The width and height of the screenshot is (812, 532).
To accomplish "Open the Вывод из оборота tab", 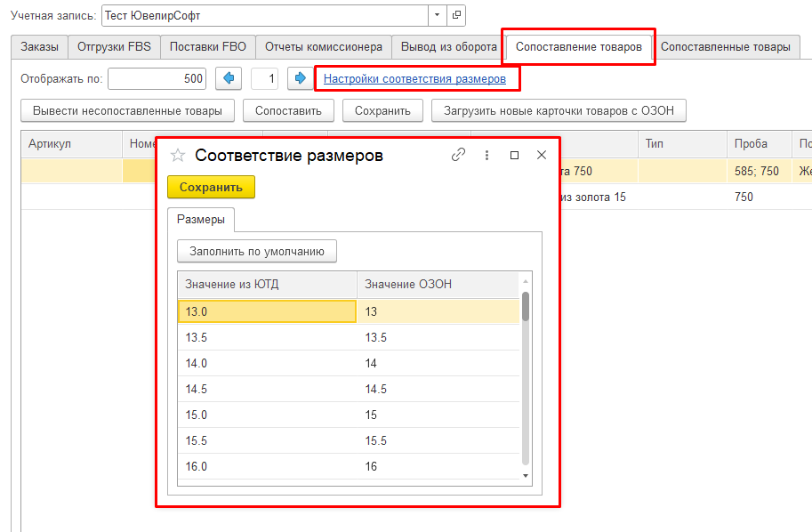I will [449, 46].
